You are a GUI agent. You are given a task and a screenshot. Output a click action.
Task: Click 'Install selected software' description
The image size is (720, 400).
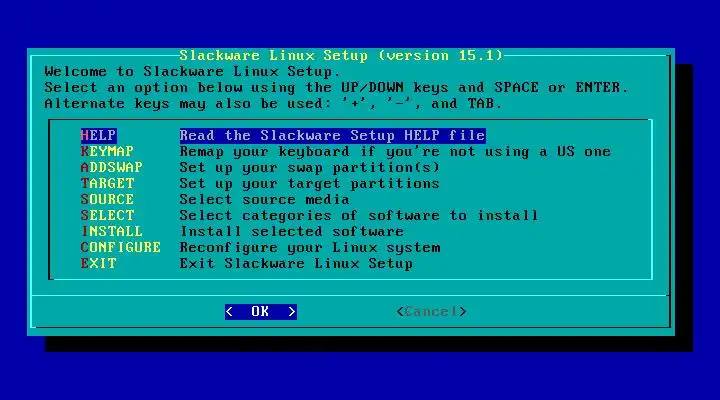coord(292,231)
